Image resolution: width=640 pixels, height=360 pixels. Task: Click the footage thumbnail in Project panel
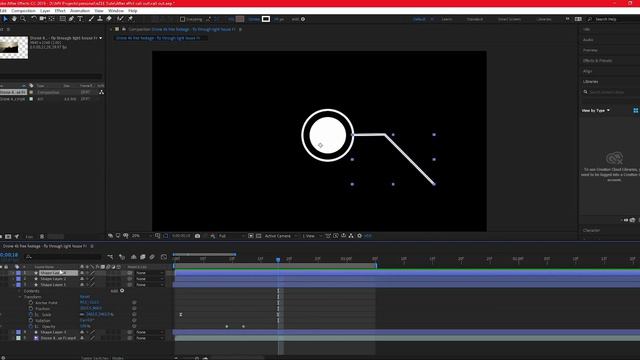(x=14, y=47)
